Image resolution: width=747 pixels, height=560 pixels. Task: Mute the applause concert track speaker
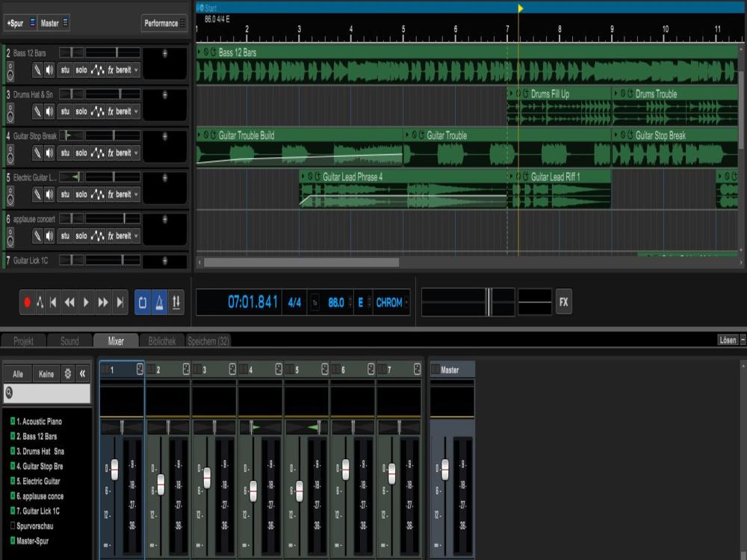tap(49, 236)
